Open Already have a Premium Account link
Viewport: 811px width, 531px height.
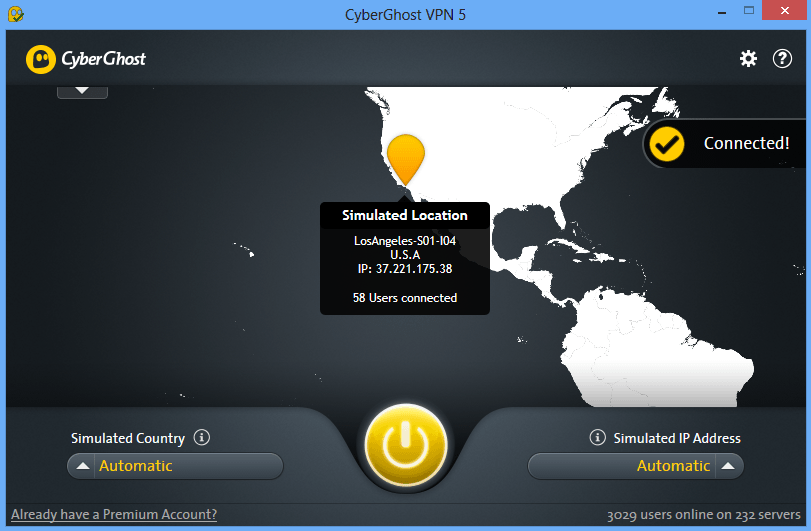click(114, 514)
